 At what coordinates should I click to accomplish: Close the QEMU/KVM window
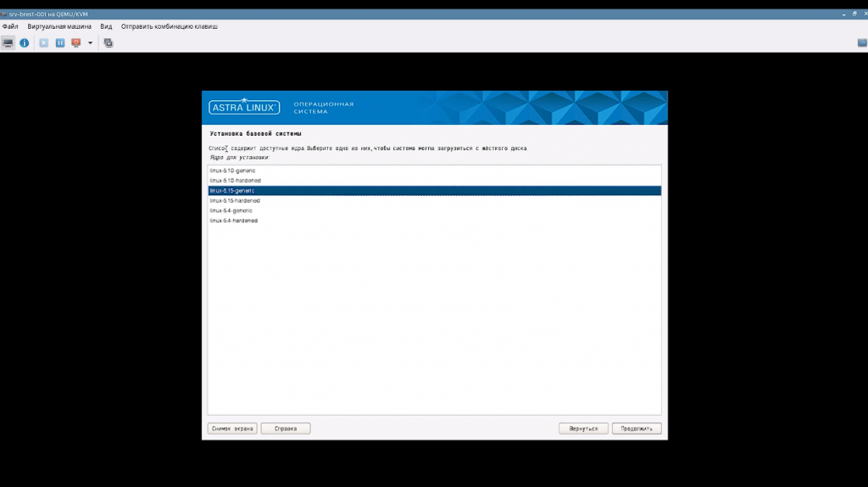[865, 14]
